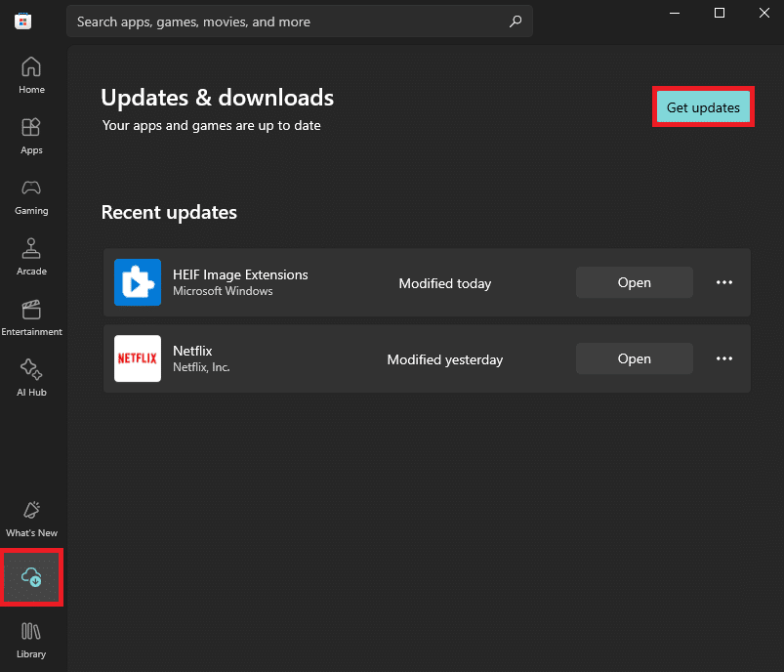This screenshot has width=784, height=672.
Task: Open the Home section in sidebar
Action: coord(31,75)
